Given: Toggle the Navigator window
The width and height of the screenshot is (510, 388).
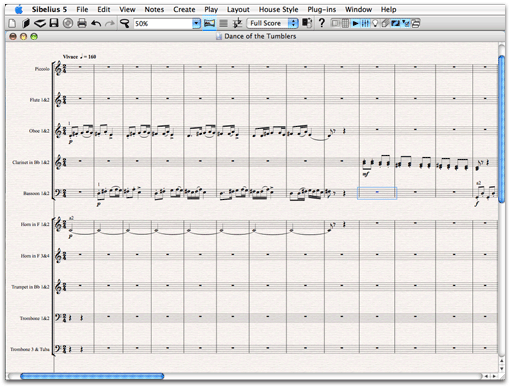Looking at the screenshot, I should tap(335, 23).
